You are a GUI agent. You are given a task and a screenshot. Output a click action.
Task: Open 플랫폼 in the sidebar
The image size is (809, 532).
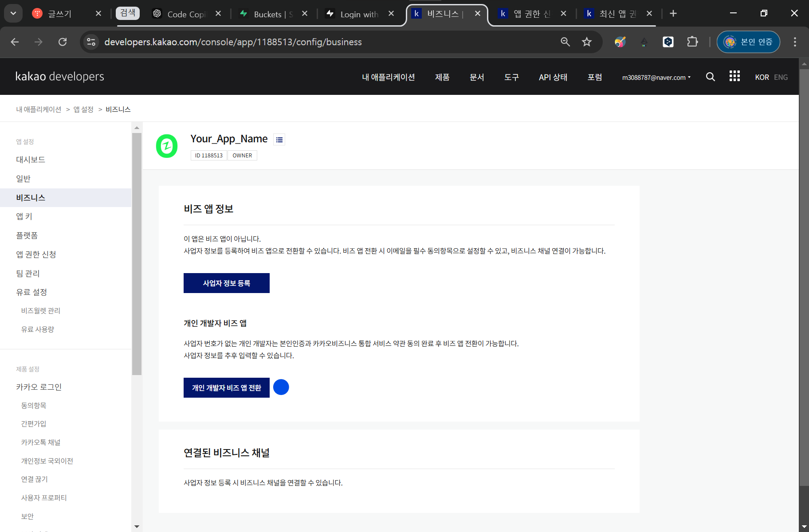(27, 235)
